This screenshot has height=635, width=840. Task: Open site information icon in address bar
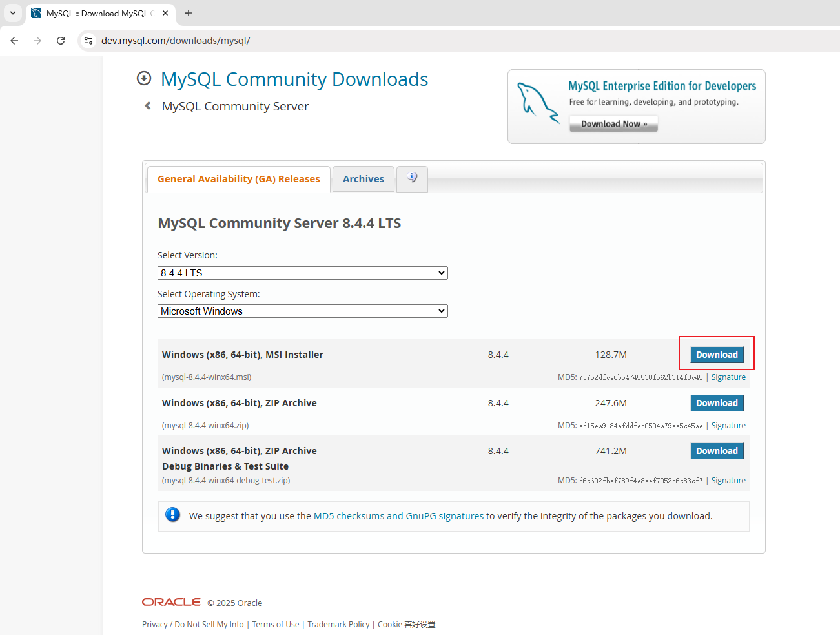(x=88, y=41)
